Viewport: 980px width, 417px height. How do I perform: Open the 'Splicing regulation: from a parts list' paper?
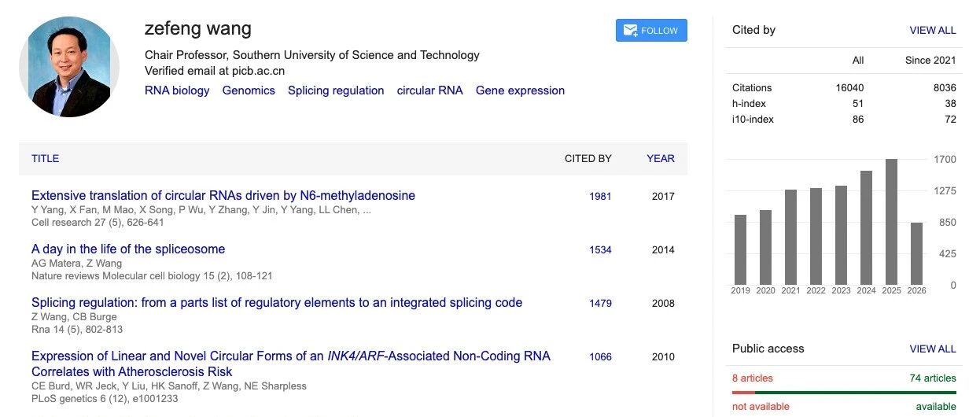pyautogui.click(x=277, y=302)
